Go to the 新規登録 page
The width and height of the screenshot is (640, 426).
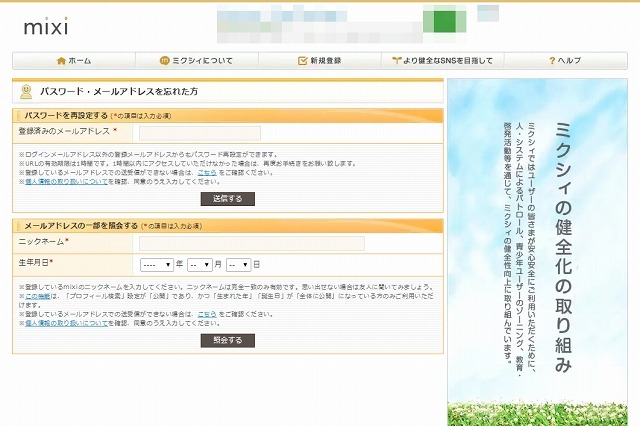pos(320,61)
